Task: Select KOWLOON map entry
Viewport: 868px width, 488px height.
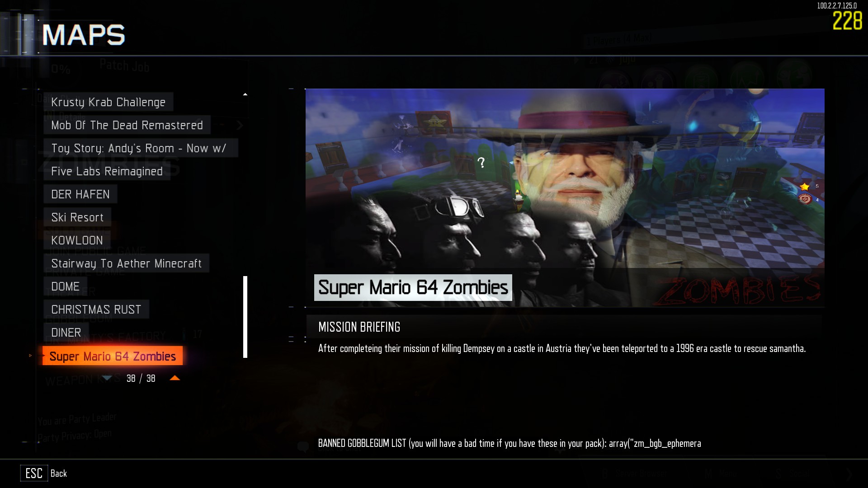Action: [77, 240]
